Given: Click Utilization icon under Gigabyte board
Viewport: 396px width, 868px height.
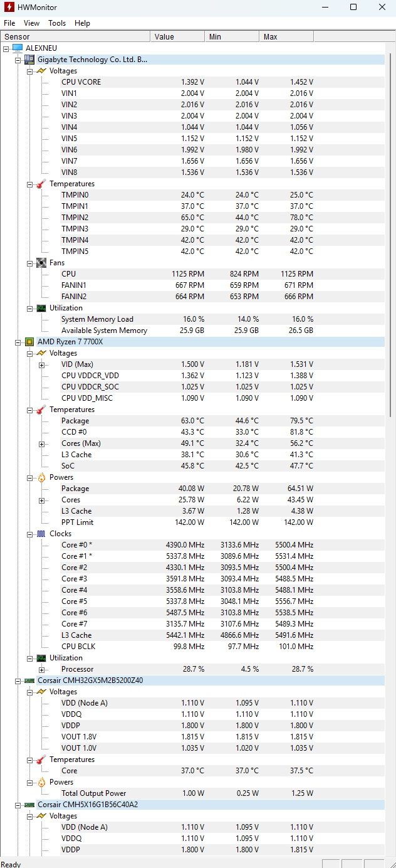Looking at the screenshot, I should point(41,308).
